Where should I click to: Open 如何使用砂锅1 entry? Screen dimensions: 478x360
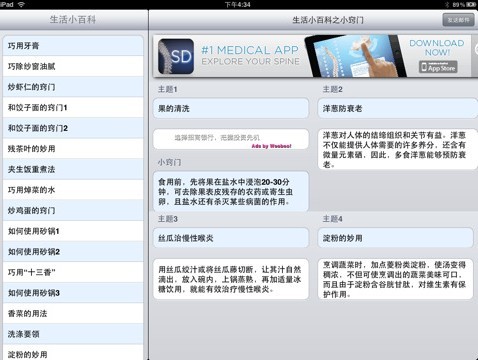(73, 231)
